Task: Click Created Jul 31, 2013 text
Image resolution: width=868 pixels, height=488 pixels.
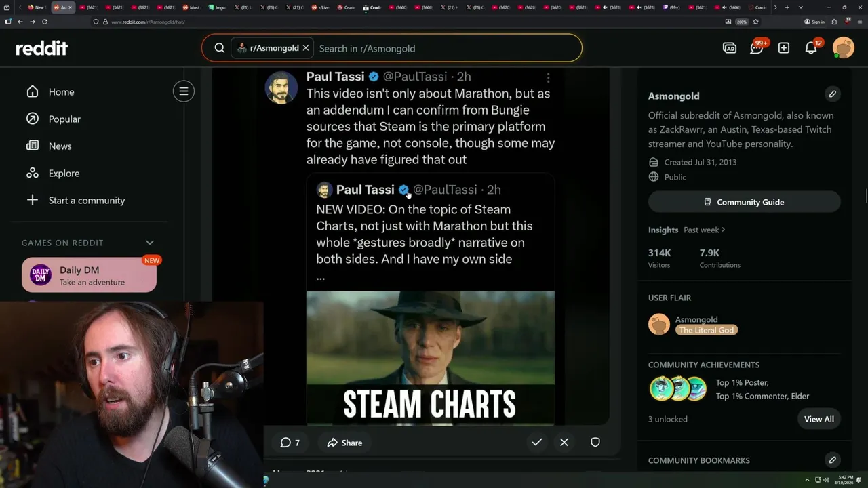Action: coord(701,162)
